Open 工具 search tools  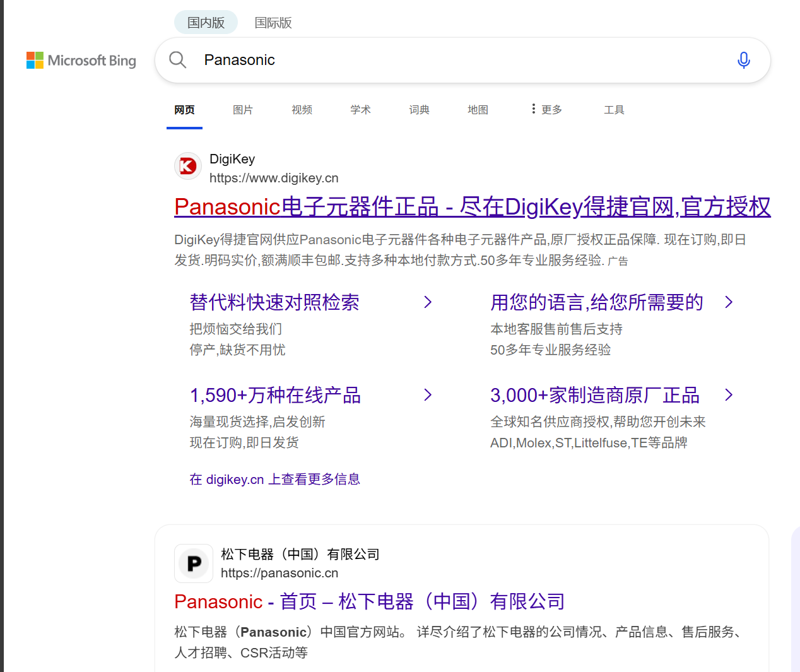tap(613, 110)
